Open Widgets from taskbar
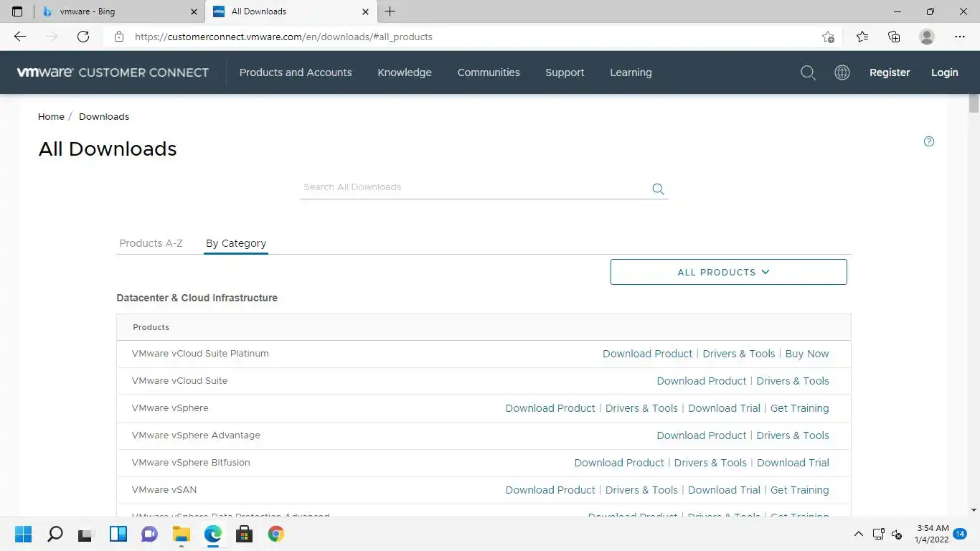This screenshot has width=980, height=551. tap(118, 534)
